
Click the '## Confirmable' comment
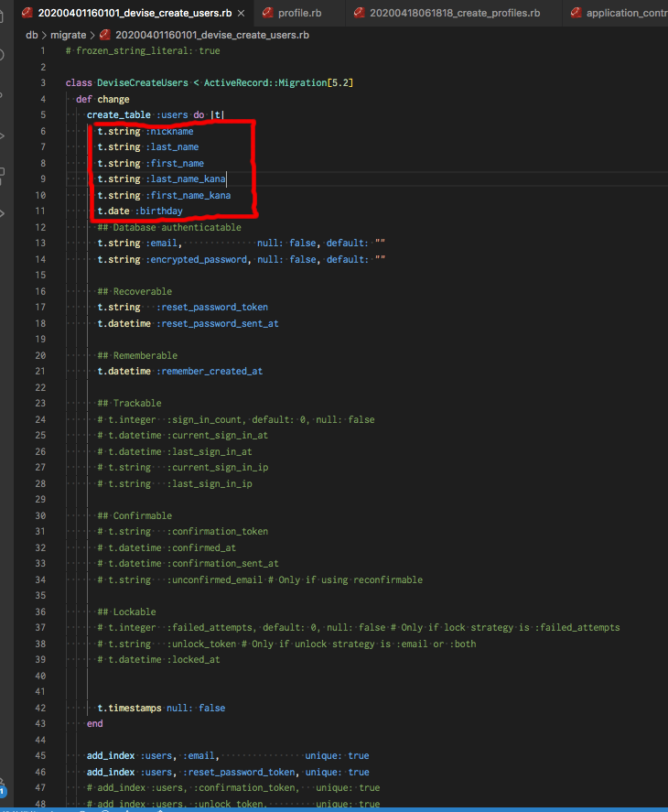pyautogui.click(x=135, y=516)
